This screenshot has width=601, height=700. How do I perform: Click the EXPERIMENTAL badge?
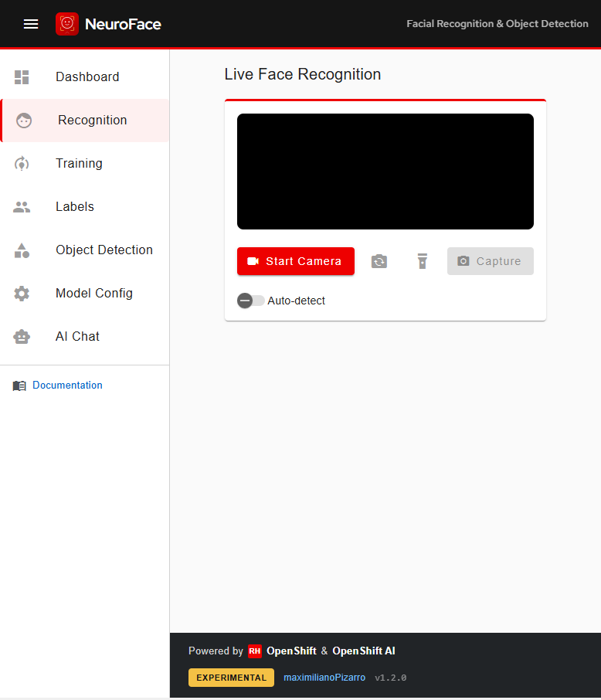pyautogui.click(x=231, y=678)
